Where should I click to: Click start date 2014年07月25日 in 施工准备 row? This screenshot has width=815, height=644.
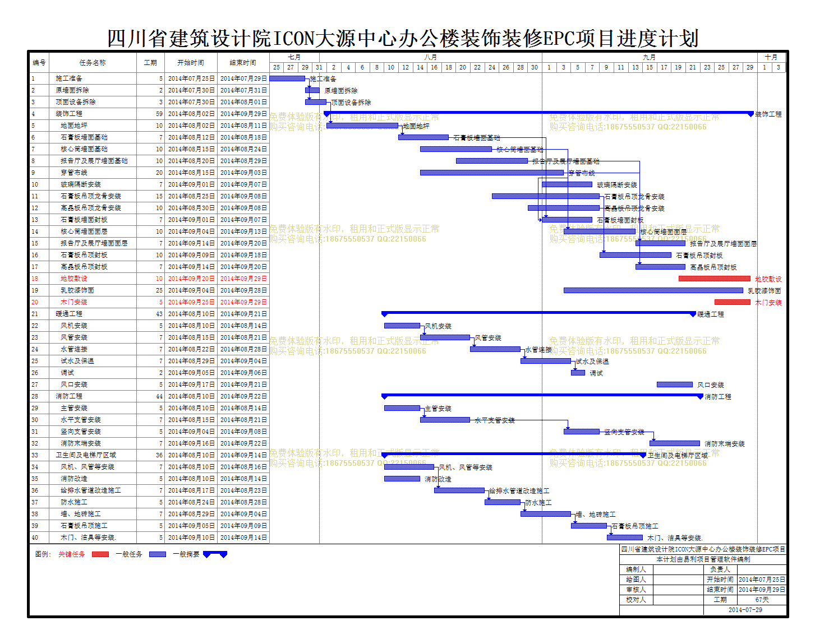(x=191, y=78)
